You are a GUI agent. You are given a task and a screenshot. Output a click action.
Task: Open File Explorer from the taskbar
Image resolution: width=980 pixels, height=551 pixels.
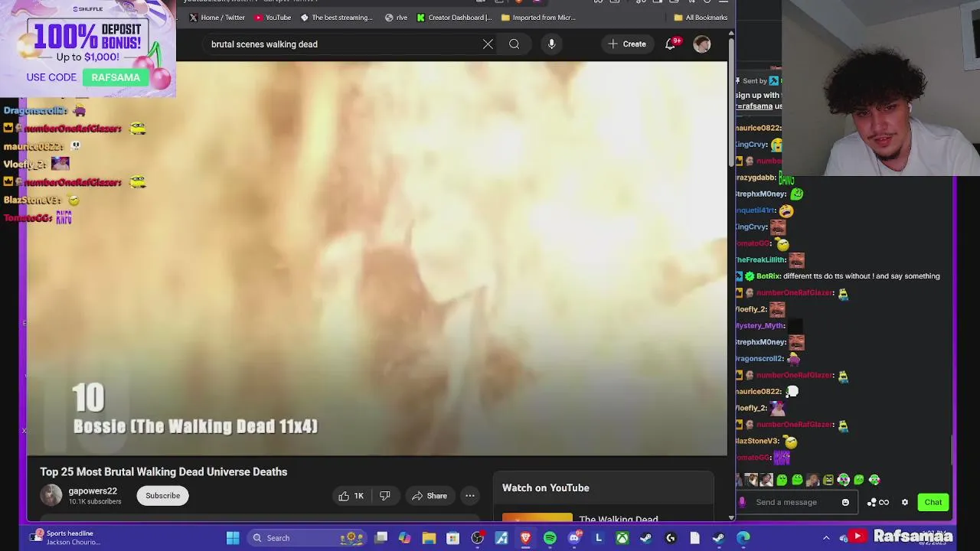[429, 538]
